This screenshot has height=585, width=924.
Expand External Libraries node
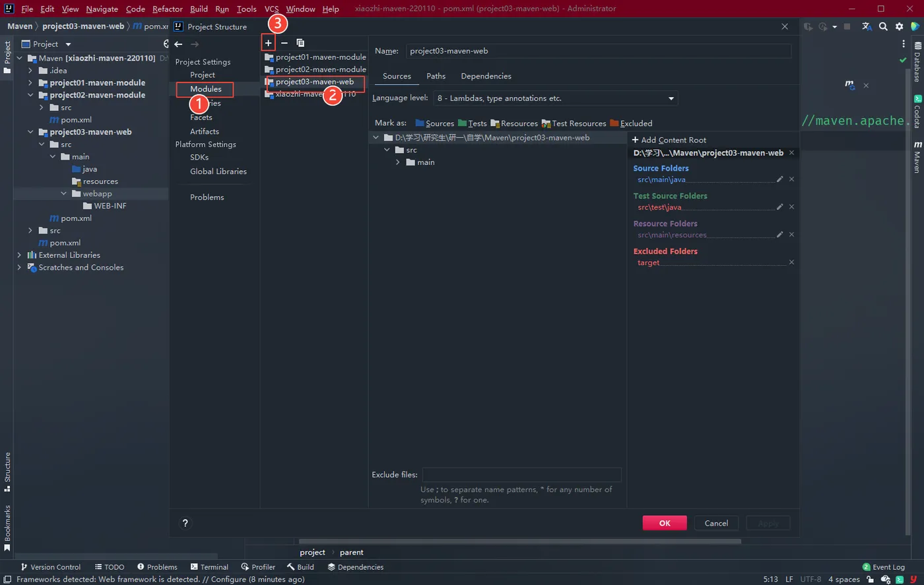(x=19, y=255)
